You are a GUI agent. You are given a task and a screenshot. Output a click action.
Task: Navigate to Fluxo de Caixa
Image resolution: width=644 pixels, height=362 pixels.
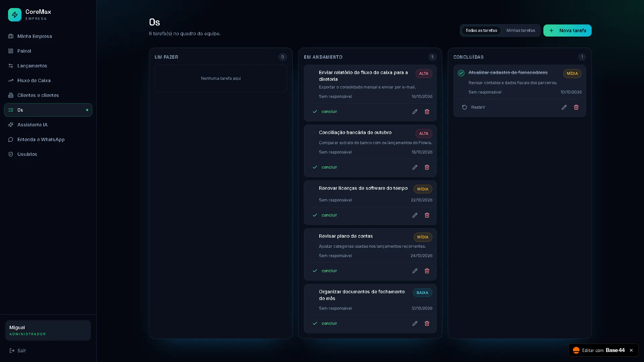(48, 80)
